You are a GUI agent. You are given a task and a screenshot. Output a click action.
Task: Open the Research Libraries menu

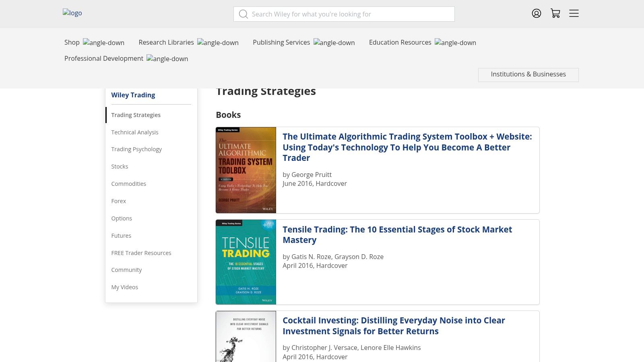click(x=166, y=42)
